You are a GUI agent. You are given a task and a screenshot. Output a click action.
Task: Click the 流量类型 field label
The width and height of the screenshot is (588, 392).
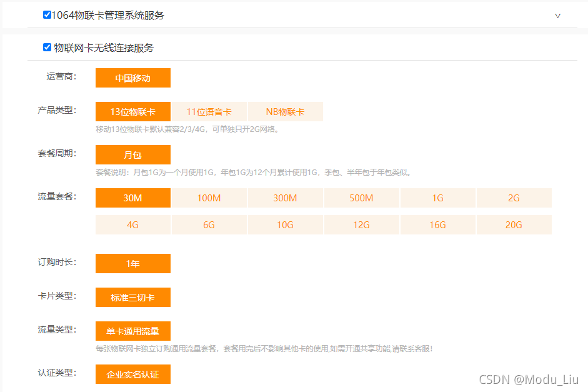[57, 329]
